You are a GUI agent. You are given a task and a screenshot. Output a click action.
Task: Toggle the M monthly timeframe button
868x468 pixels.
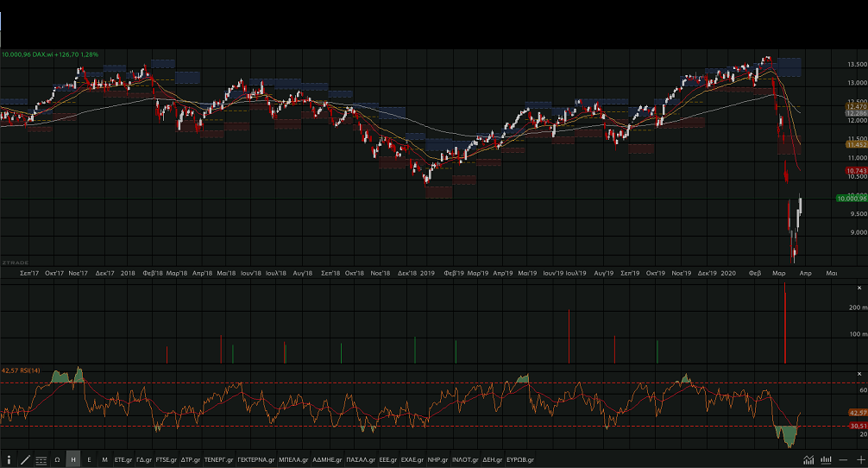click(104, 460)
